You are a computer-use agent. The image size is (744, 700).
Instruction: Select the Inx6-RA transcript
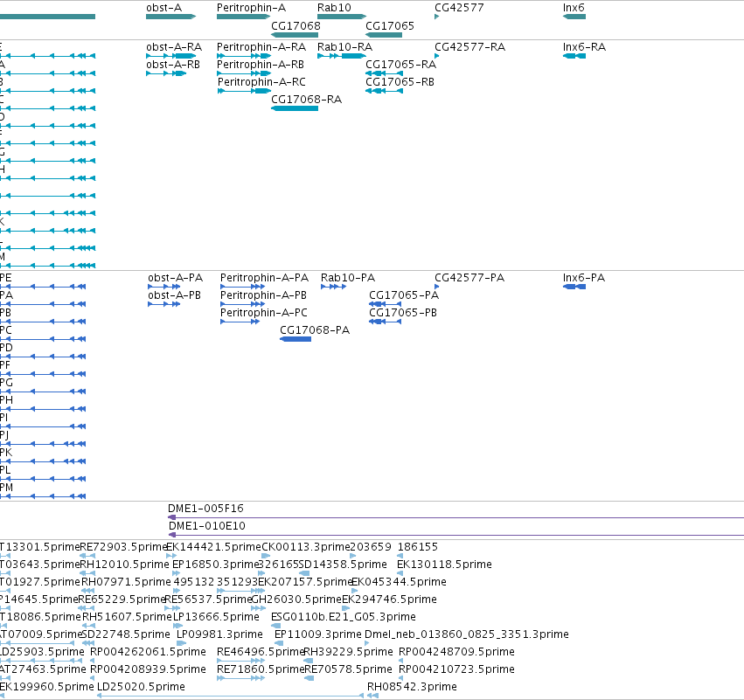click(574, 56)
